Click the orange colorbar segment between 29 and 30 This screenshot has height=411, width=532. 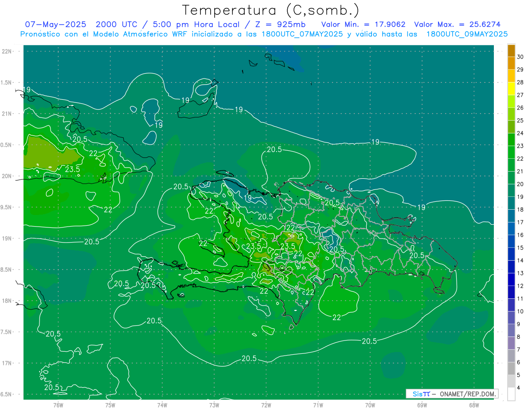tap(511, 63)
